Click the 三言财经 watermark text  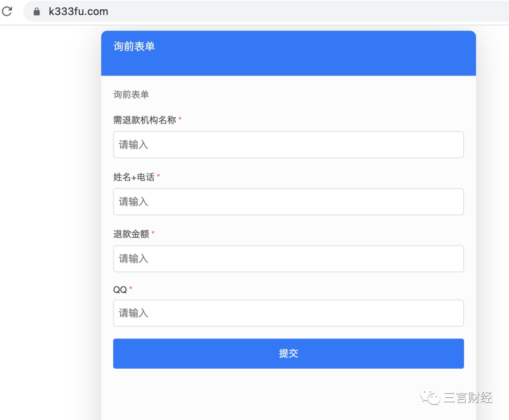468,398
